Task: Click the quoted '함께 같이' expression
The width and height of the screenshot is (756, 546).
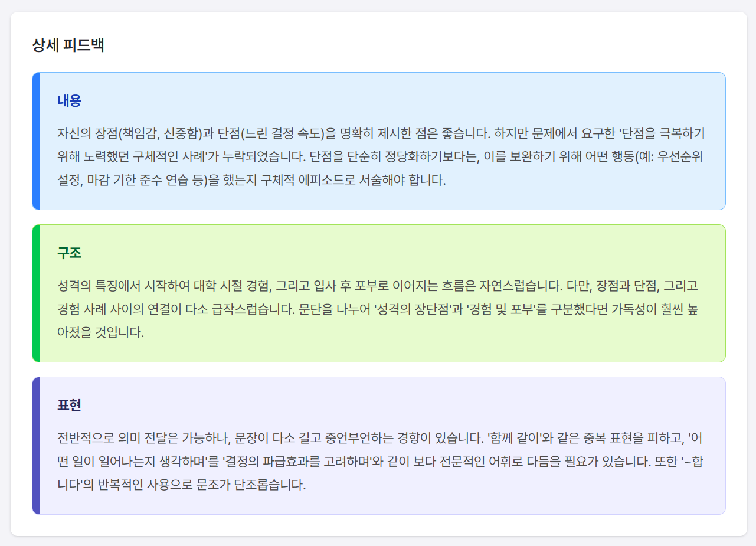Action: (x=513, y=439)
